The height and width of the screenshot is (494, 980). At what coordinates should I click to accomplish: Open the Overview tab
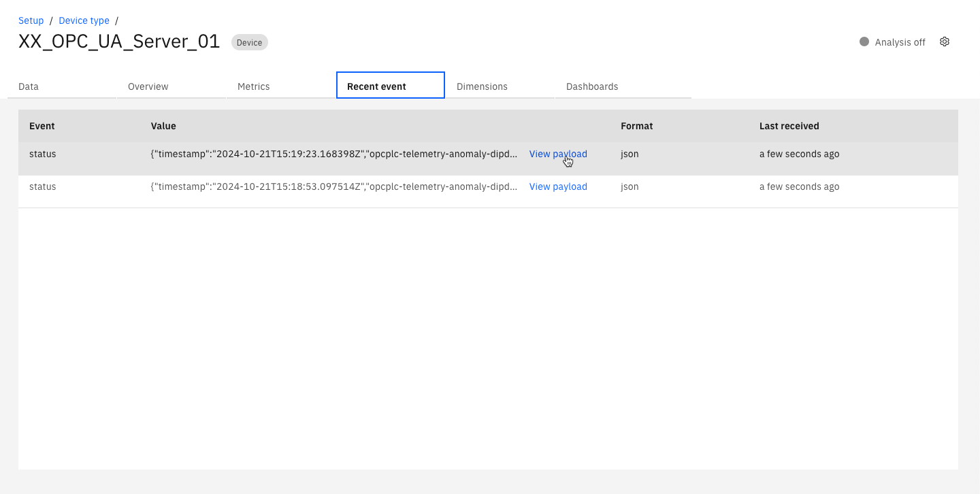point(171,86)
